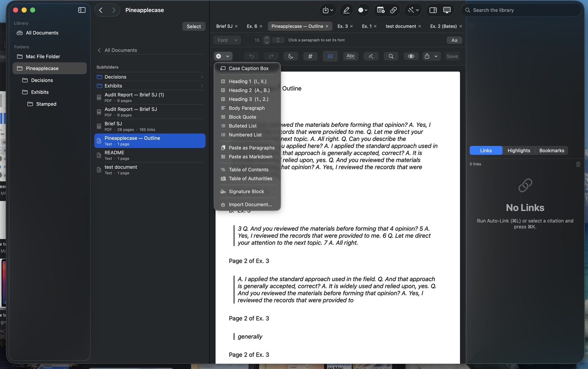Click the add note icon

[381, 10]
